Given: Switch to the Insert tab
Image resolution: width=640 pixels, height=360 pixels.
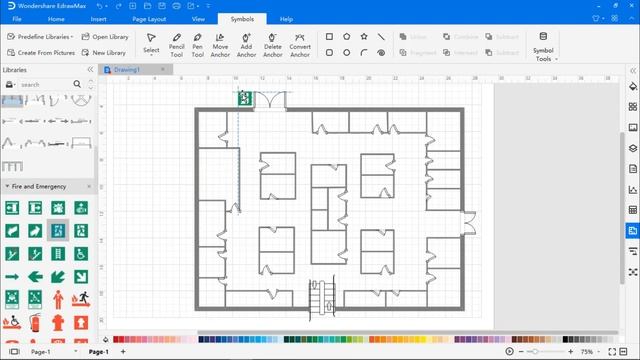Looking at the screenshot, I should pos(98,19).
